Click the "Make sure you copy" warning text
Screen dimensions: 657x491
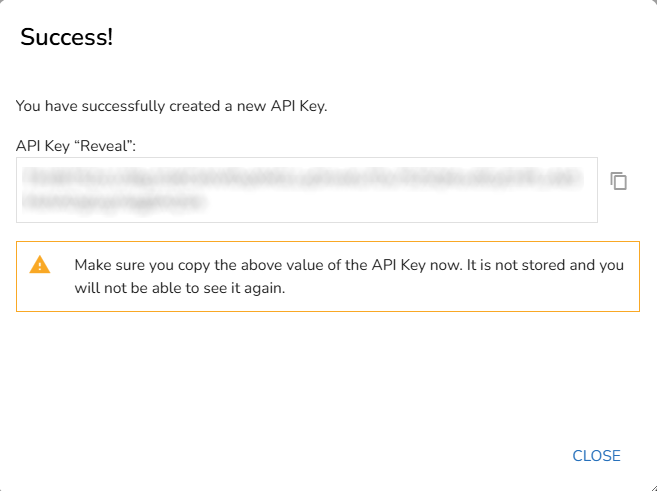[140, 266]
